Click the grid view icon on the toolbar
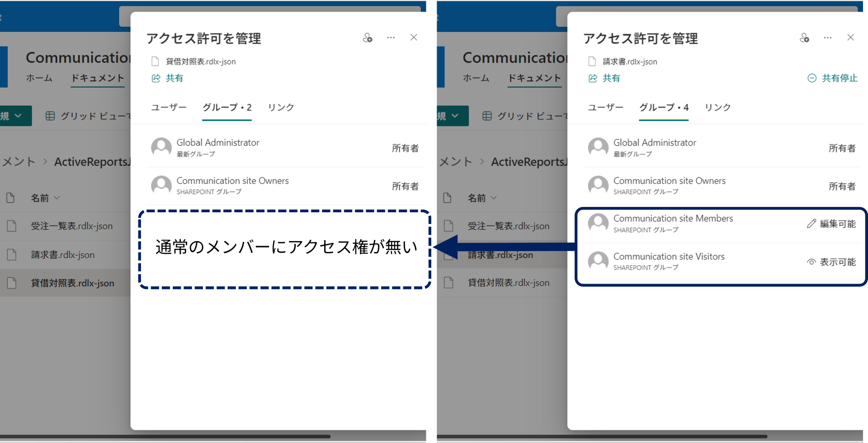The image size is (868, 443). tap(50, 116)
